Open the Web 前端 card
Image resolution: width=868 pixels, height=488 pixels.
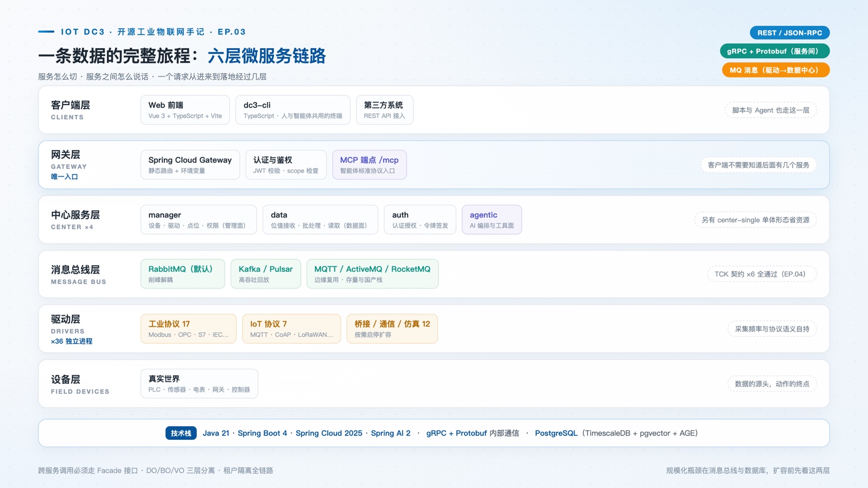(x=185, y=110)
